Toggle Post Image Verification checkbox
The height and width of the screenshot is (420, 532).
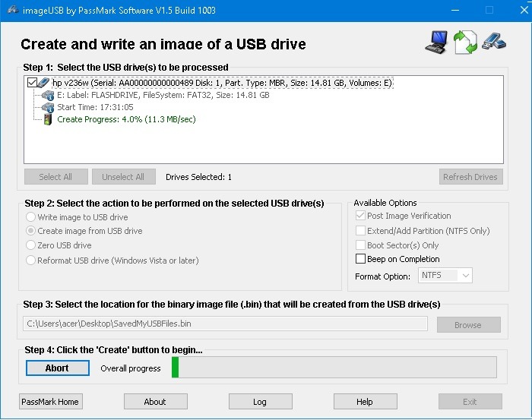pos(360,216)
